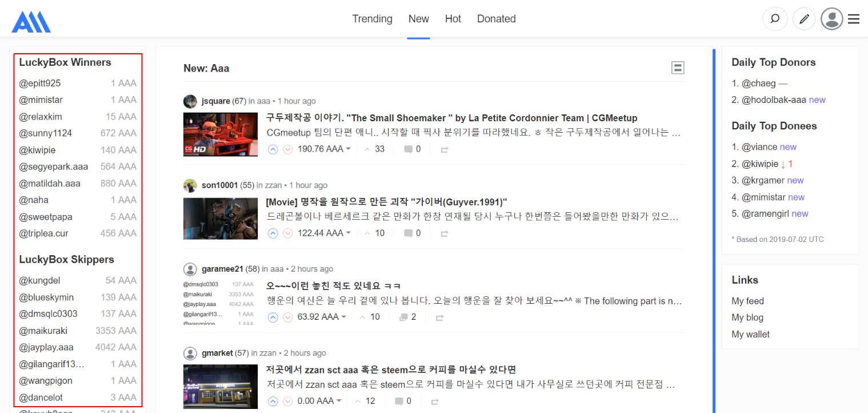This screenshot has height=413, width=868.
Task: Open the search icon in header
Action: (x=775, y=19)
